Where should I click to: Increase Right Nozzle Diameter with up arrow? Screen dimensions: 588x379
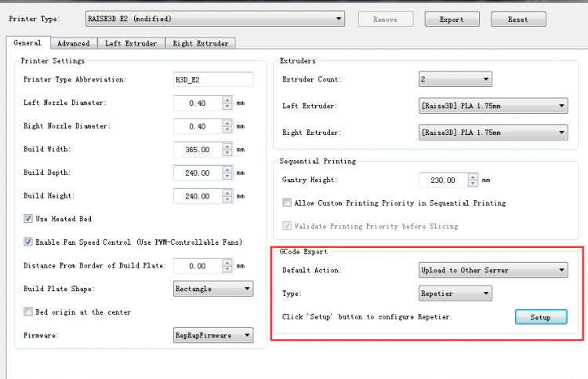[x=227, y=123]
